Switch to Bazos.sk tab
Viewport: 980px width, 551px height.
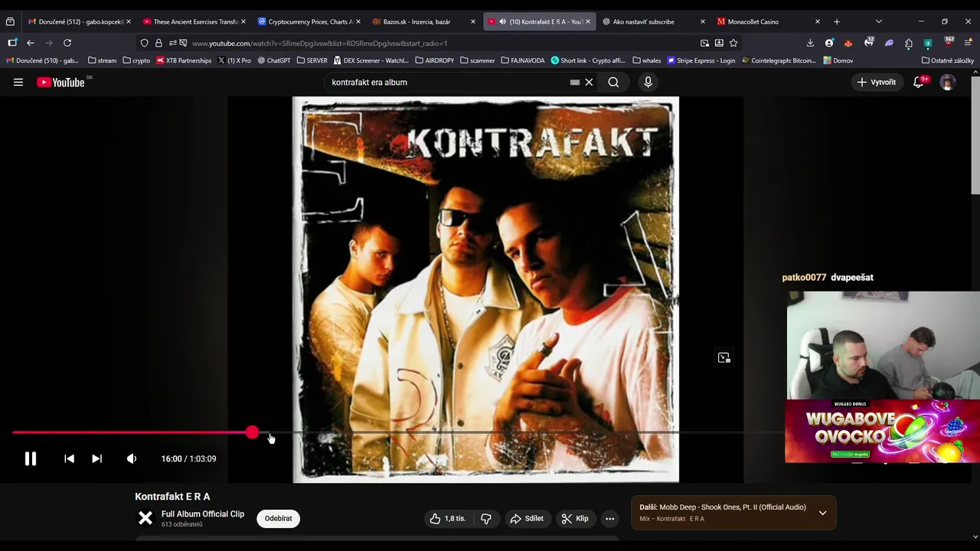click(423, 21)
